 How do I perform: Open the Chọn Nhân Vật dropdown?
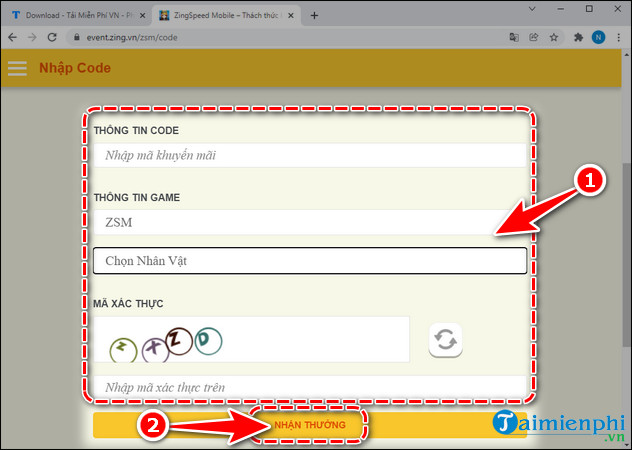click(x=310, y=261)
